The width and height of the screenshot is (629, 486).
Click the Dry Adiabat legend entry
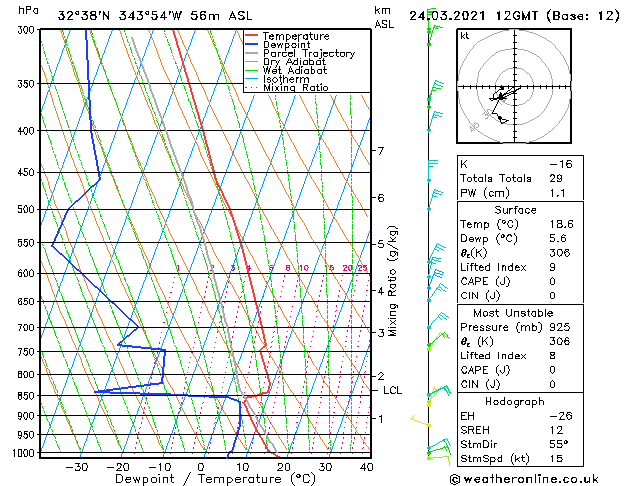pos(286,62)
